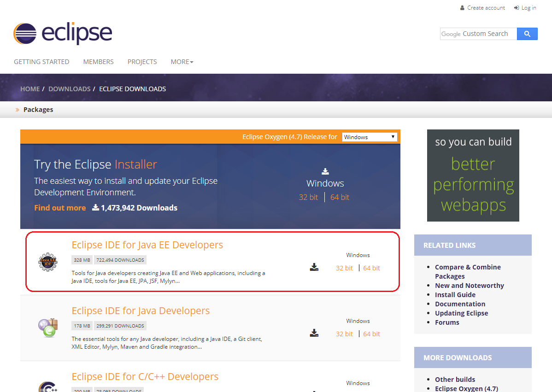Click the RELATED LINKS heading
The height and width of the screenshot is (392, 552).
tap(450, 245)
